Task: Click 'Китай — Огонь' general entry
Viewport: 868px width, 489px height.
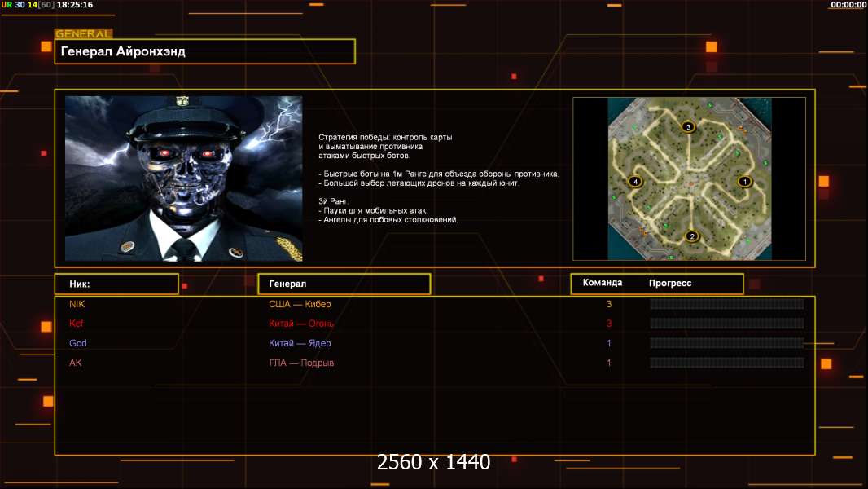Action: [x=301, y=324]
